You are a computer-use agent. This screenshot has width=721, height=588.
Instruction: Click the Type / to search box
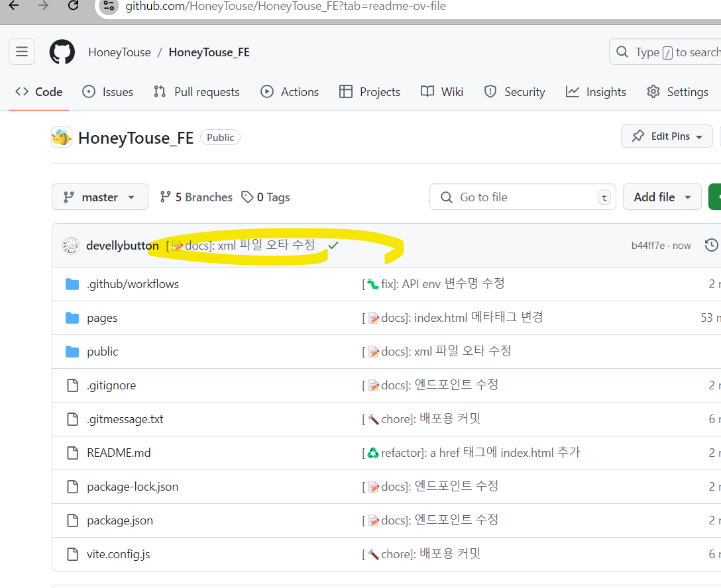667,52
